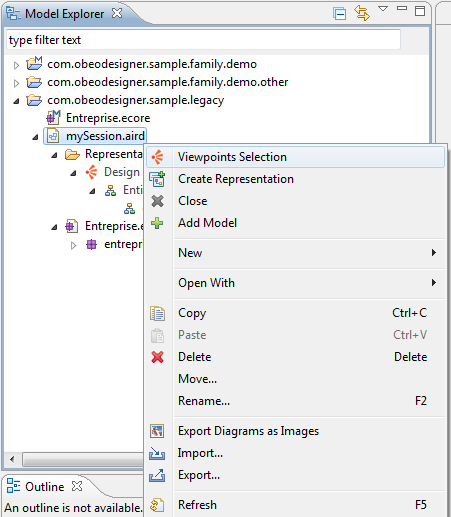Screen dimensions: 451x517
Task: Expand the entreprise package node
Action: [x=73, y=245]
